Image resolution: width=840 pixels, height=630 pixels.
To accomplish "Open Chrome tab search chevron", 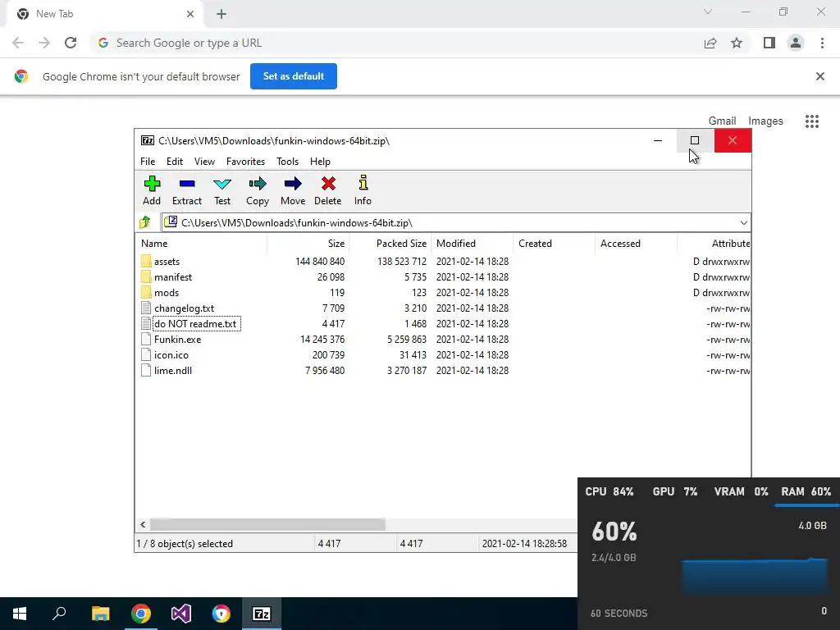I will 708,11.
